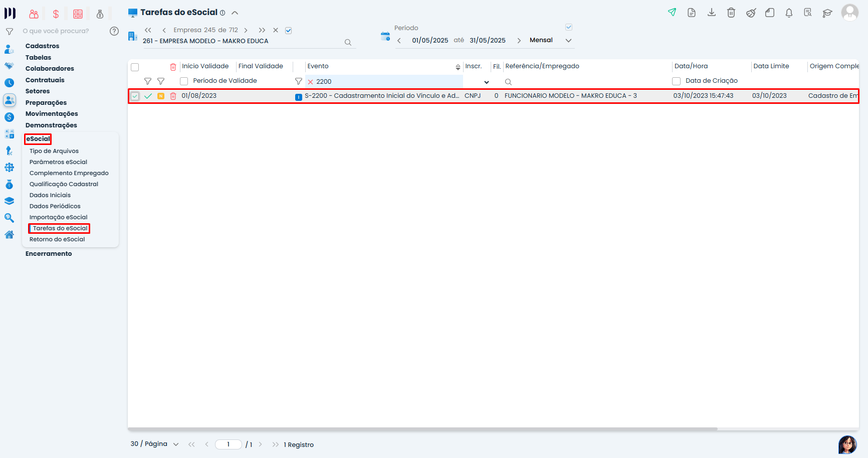Viewport: 868px width, 458px height.
Task: Go back to the previous period
Action: point(399,41)
